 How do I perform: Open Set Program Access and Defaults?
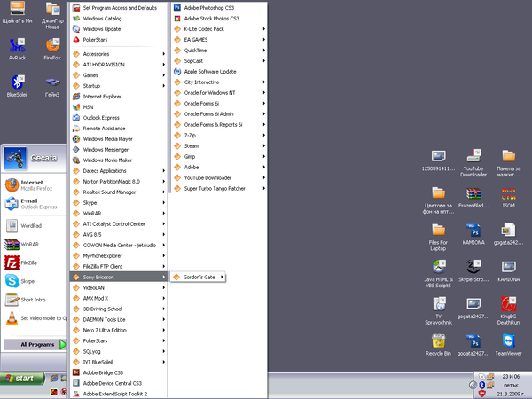[x=119, y=8]
